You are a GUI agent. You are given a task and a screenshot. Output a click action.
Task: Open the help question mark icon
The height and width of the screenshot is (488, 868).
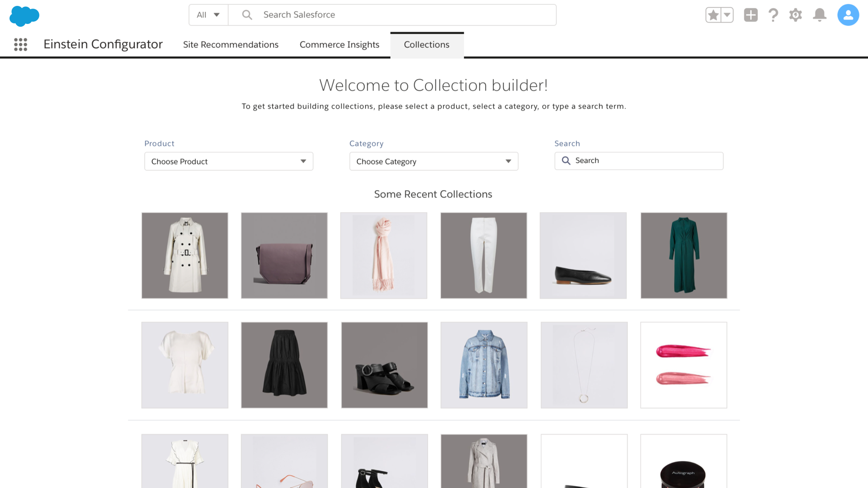773,15
